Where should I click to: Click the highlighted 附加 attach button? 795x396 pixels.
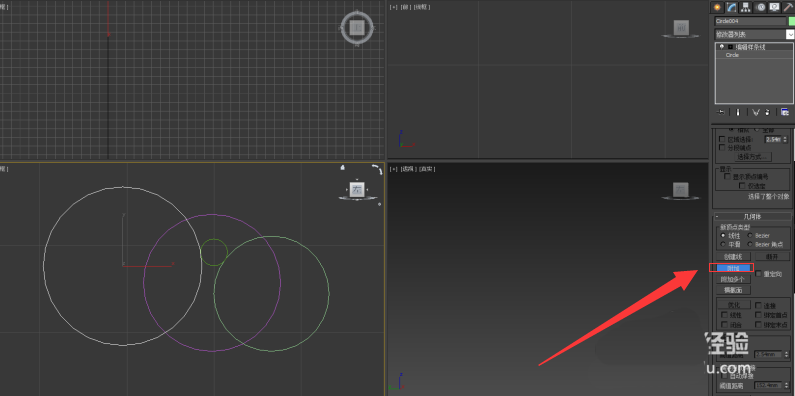coord(733,268)
